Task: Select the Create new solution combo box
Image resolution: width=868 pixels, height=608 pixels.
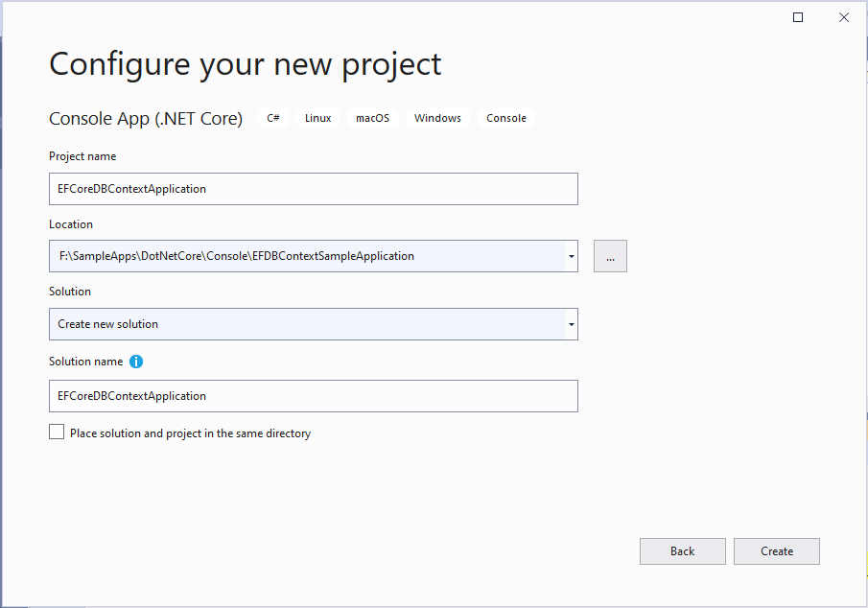Action: coord(314,324)
